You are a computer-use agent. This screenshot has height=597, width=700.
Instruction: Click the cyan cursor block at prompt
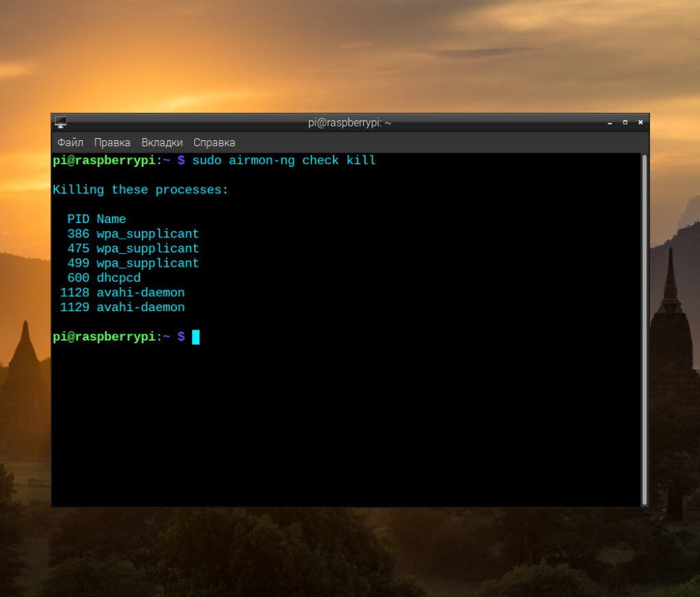click(x=196, y=337)
